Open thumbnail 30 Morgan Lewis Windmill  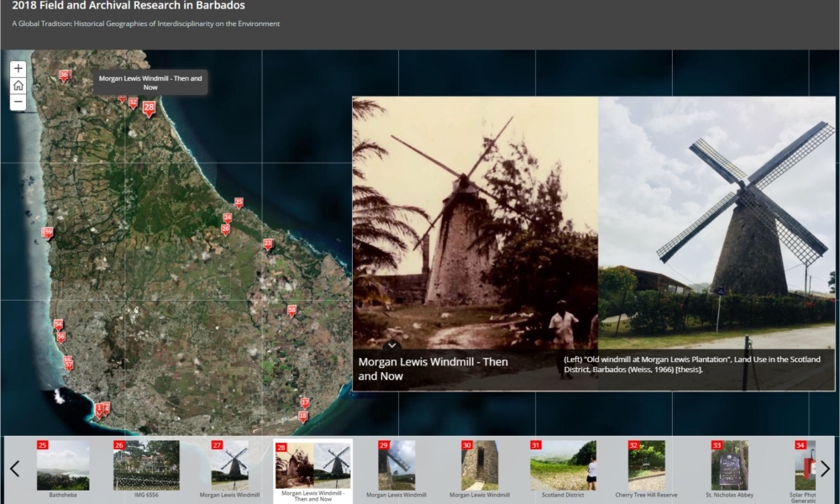coord(479,467)
